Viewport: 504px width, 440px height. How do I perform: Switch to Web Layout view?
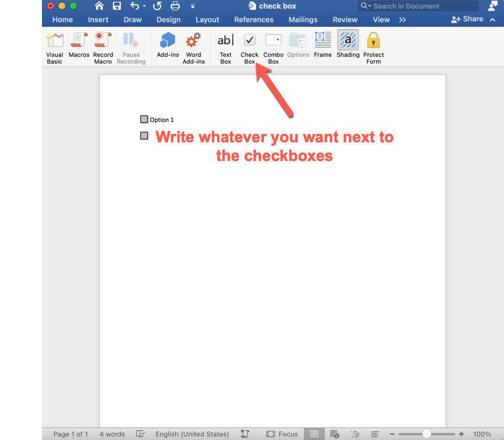[x=334, y=434]
